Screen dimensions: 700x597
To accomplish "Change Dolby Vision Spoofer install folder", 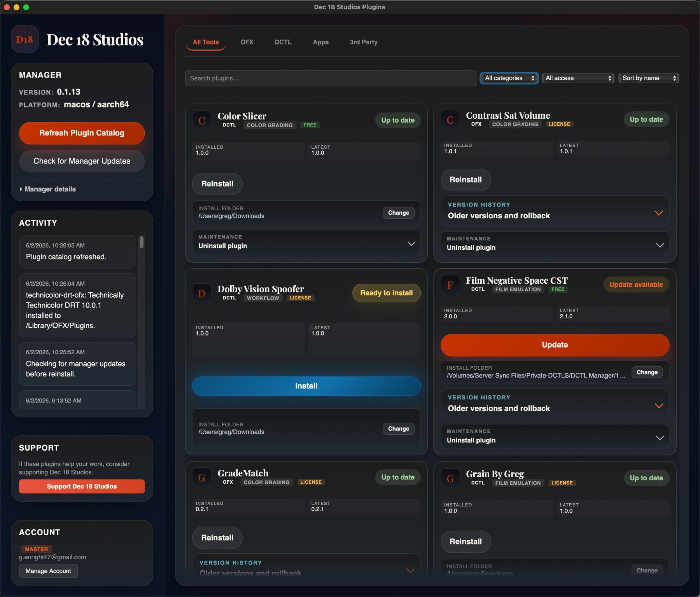I will pos(398,429).
